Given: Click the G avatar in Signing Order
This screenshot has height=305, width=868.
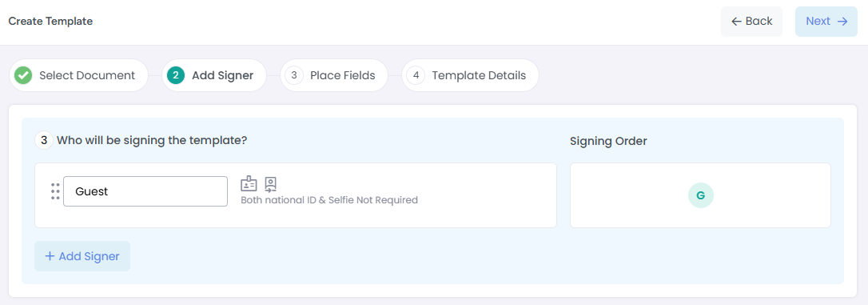Looking at the screenshot, I should [701, 195].
